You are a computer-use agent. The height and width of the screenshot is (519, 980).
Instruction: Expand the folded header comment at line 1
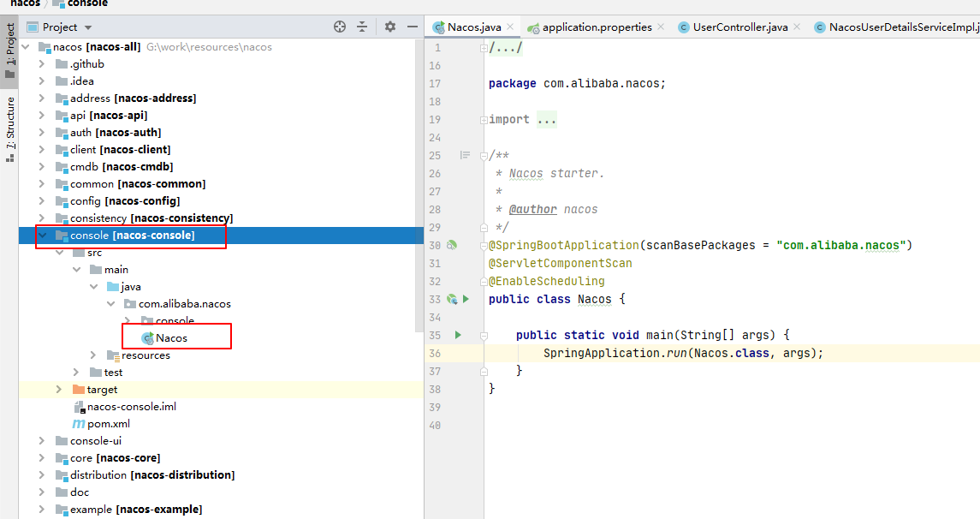[484, 47]
